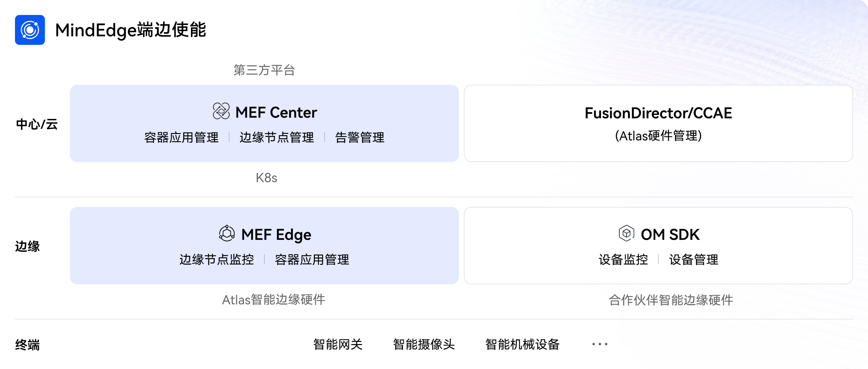Screen dimensions: 868x369
Task: Click the 智能机械设备 terminal label
Action: pos(522,344)
